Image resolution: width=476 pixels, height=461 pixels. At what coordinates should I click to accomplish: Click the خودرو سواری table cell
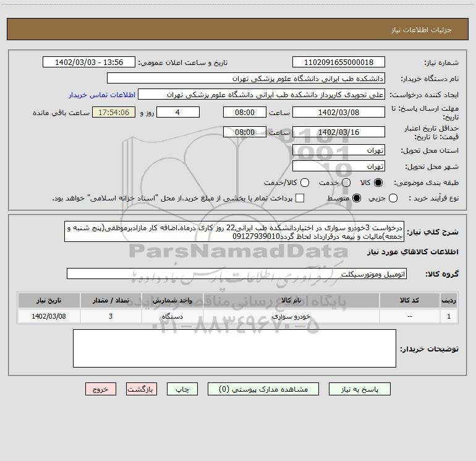291,316
